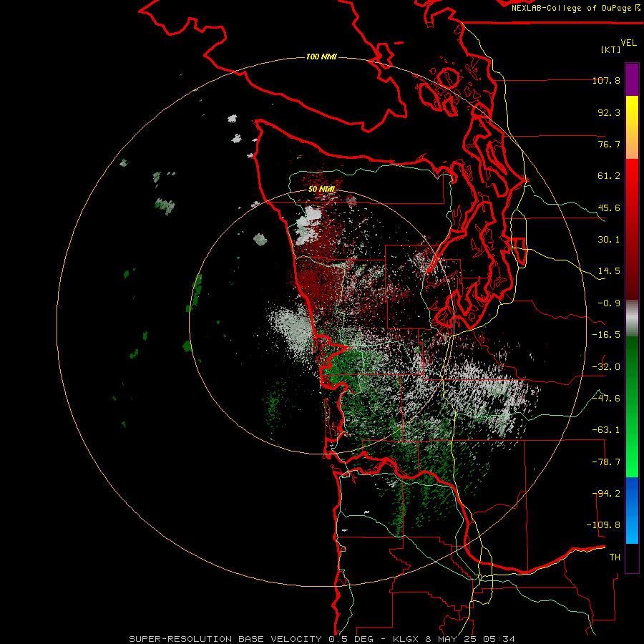Select the 30.1 legend value
644x644 pixels.
[x=609, y=240]
